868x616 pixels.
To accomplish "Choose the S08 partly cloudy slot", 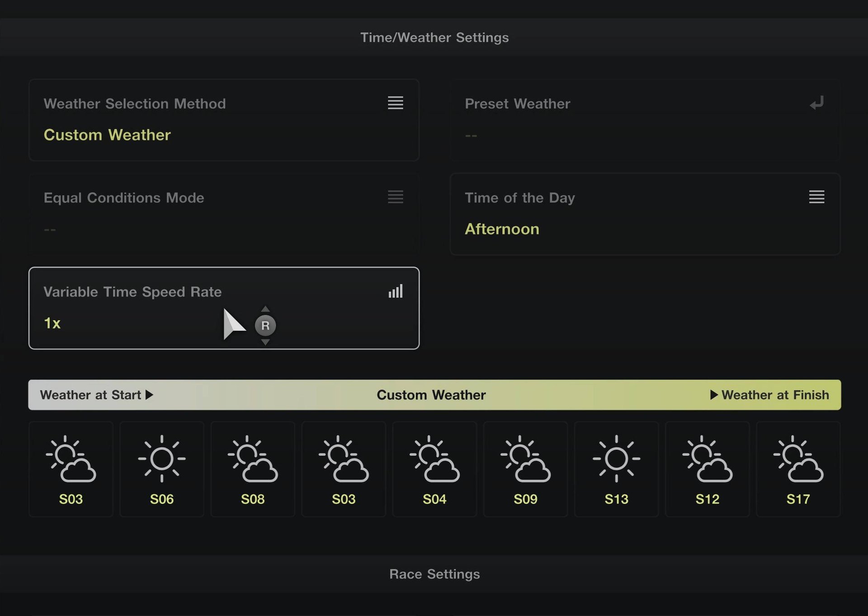I will pyautogui.click(x=252, y=469).
